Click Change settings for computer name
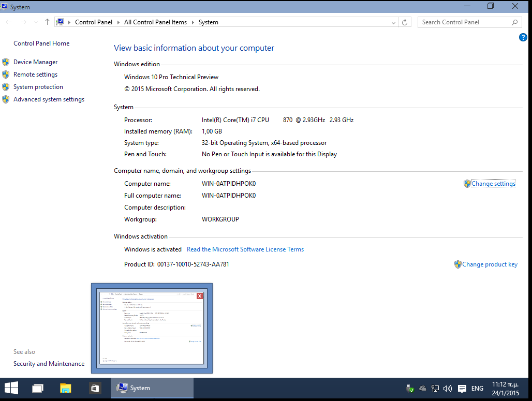The height and width of the screenshot is (401, 532). click(x=493, y=184)
